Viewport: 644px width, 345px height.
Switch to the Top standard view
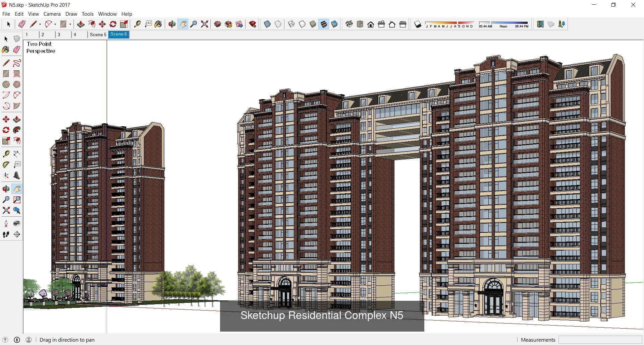pos(360,24)
